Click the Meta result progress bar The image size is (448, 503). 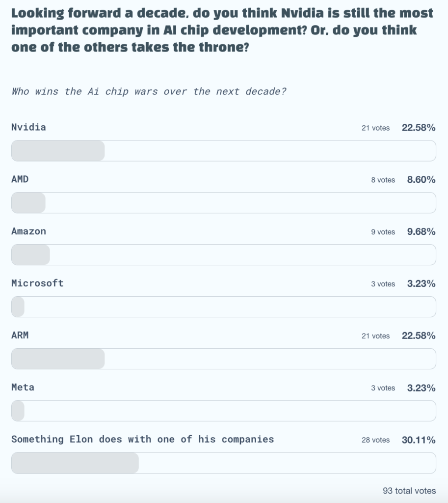pyautogui.click(x=223, y=411)
